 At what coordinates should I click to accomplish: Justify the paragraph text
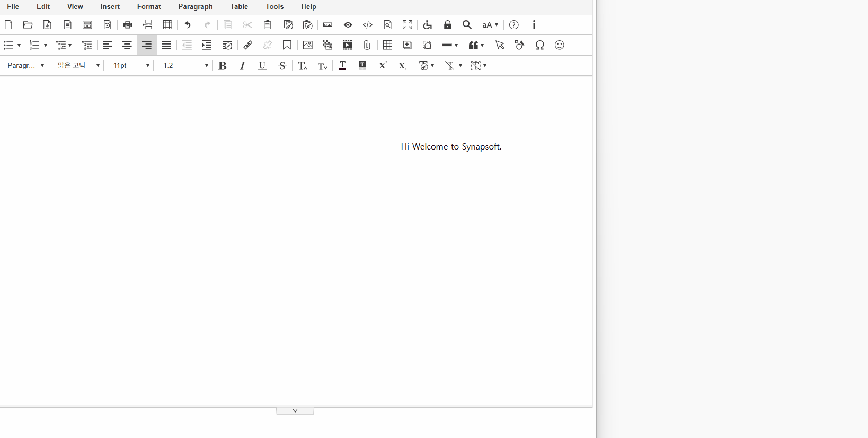tap(167, 45)
